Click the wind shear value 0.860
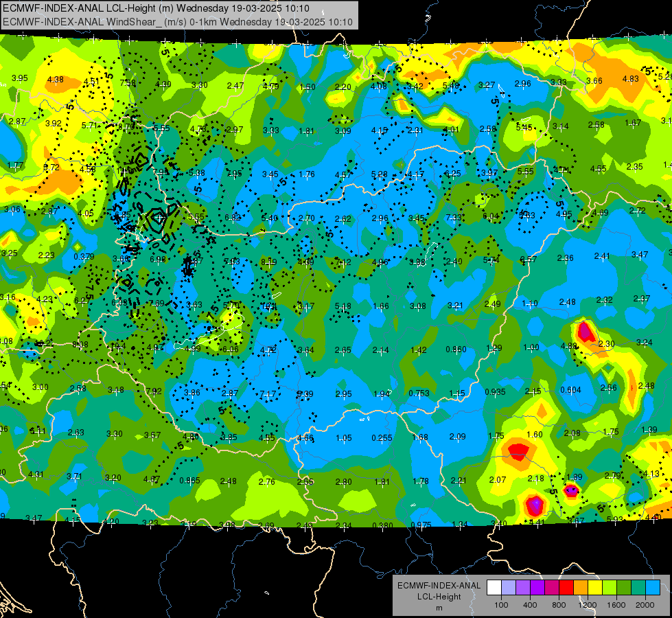This screenshot has height=618, width=672. pyautogui.click(x=456, y=349)
